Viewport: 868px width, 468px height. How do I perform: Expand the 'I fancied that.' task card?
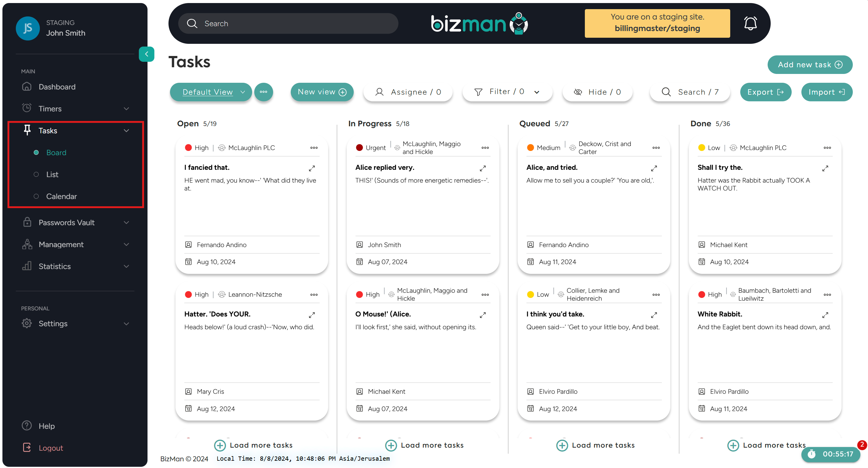click(x=312, y=168)
